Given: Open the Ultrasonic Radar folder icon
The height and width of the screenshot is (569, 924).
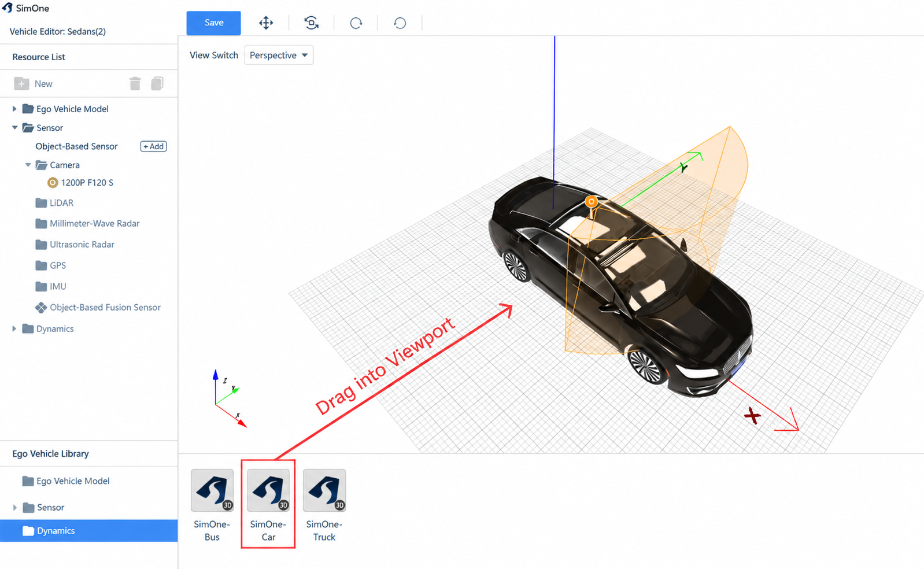Looking at the screenshot, I should tap(41, 245).
